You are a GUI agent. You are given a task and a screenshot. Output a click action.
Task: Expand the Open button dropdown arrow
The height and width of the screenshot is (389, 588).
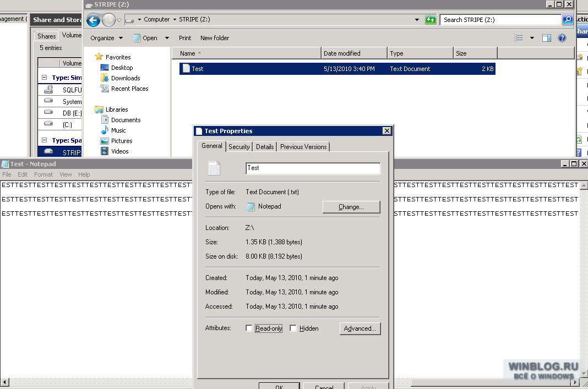pyautogui.click(x=167, y=38)
